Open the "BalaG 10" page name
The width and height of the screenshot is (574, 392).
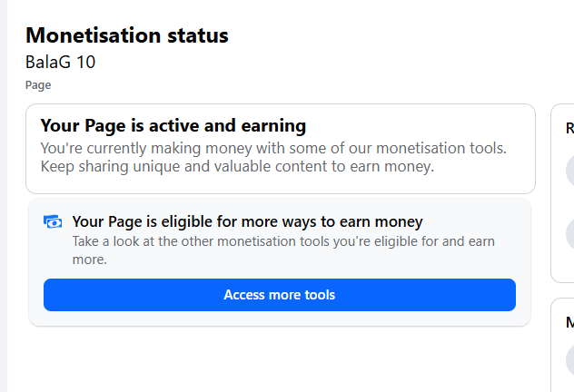pyautogui.click(x=60, y=63)
